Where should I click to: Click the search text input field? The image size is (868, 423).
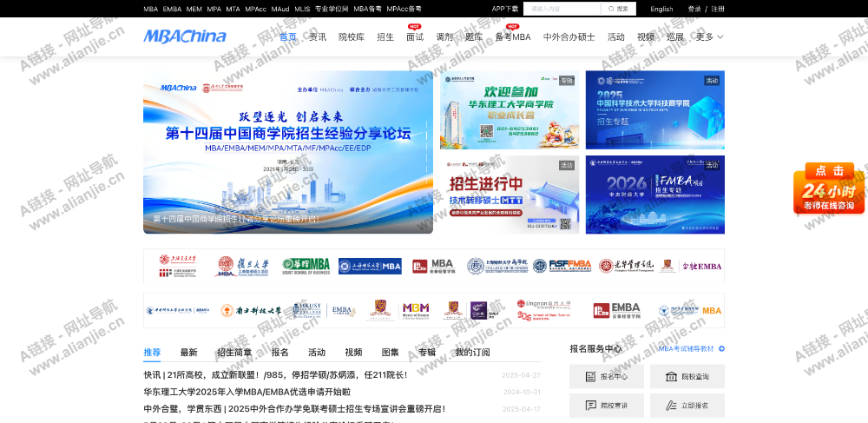coord(562,9)
